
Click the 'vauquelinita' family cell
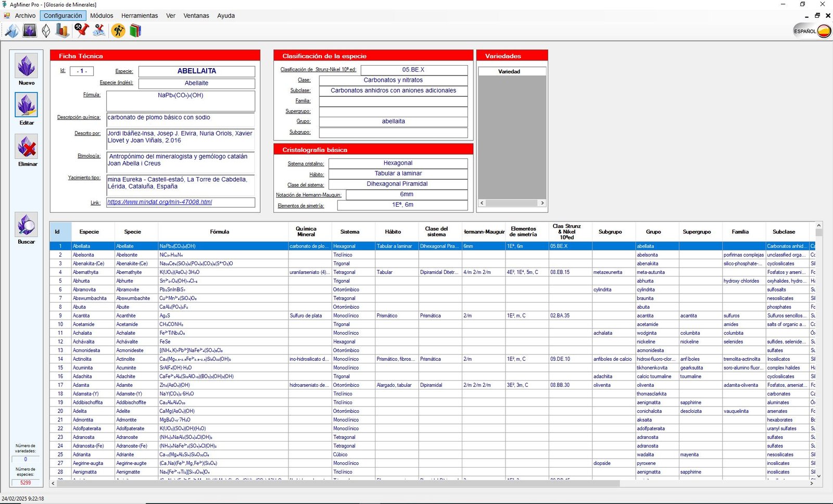744,411
